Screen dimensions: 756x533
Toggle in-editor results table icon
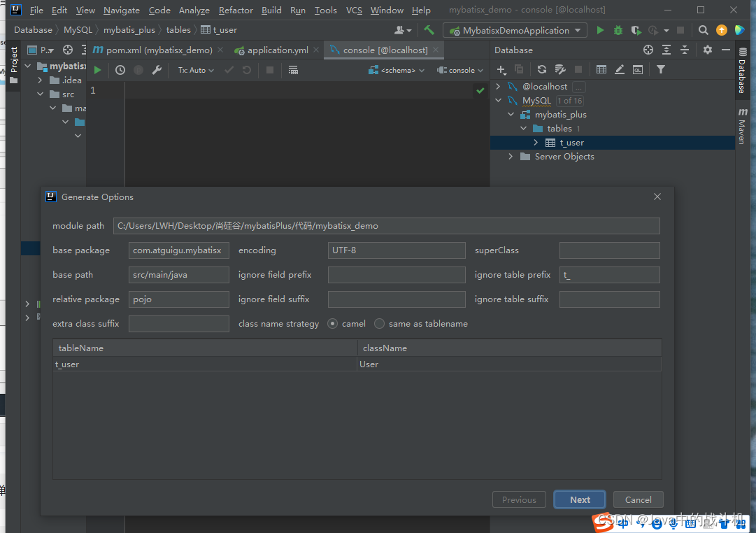click(292, 70)
